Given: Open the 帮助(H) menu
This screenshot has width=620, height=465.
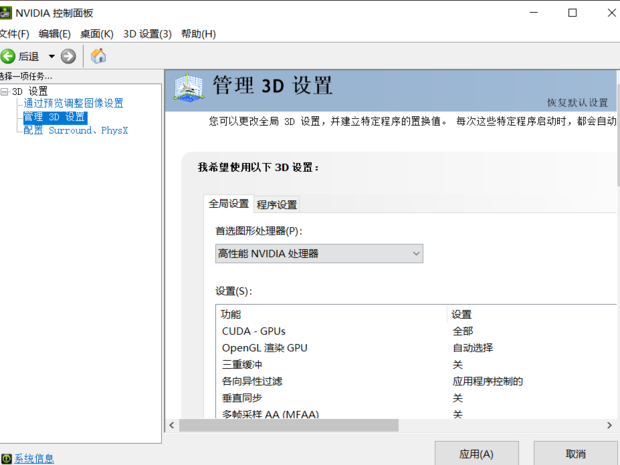Looking at the screenshot, I should [x=198, y=34].
